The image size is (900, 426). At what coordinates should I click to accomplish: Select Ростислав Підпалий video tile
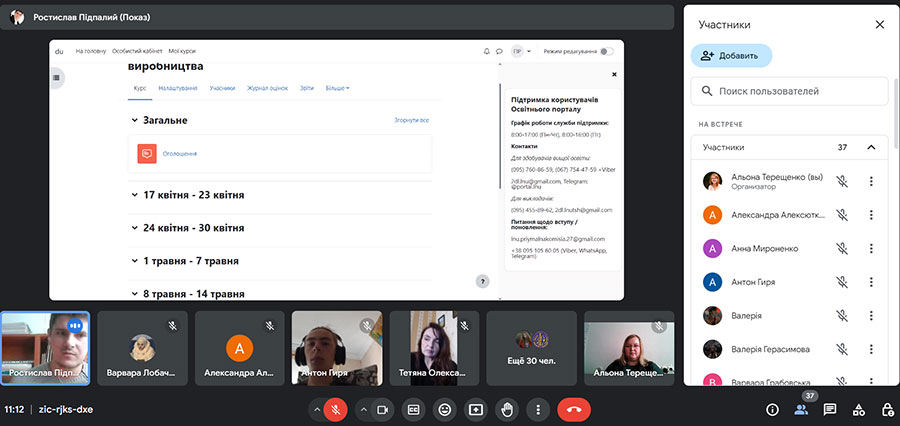tap(45, 348)
